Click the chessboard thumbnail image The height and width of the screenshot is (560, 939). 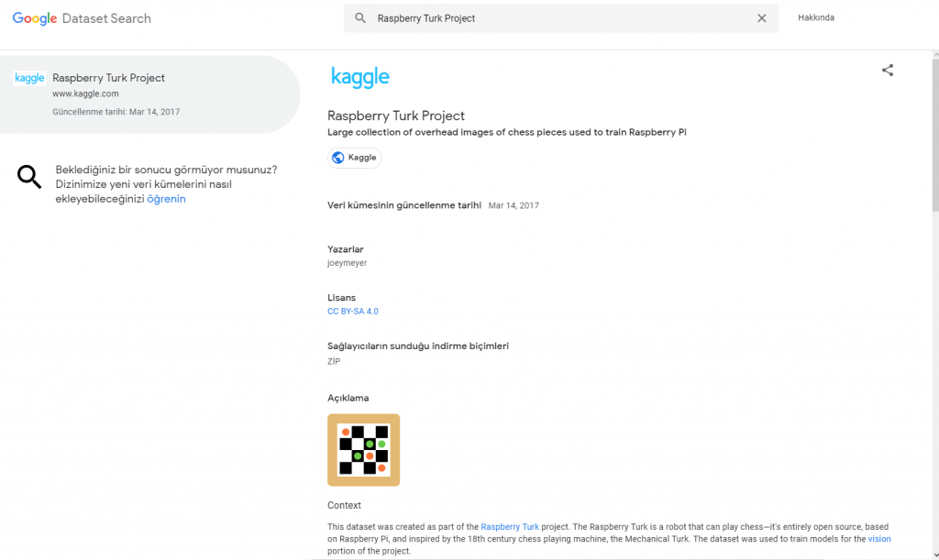pos(363,450)
